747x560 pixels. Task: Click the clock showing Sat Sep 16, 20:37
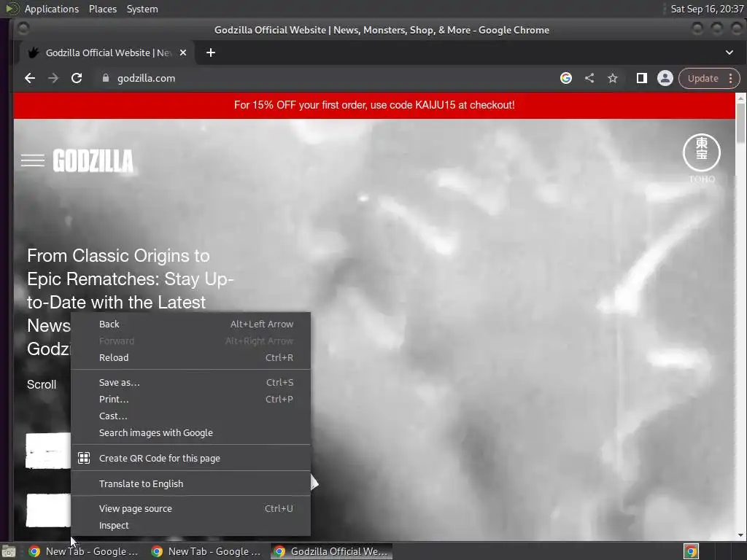(x=706, y=9)
